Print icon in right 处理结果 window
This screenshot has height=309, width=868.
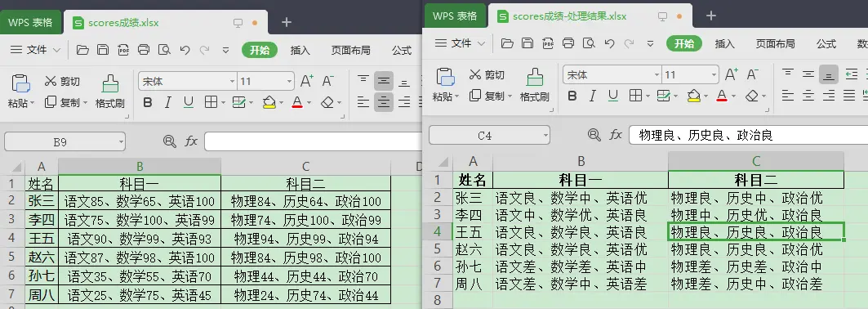[568, 43]
